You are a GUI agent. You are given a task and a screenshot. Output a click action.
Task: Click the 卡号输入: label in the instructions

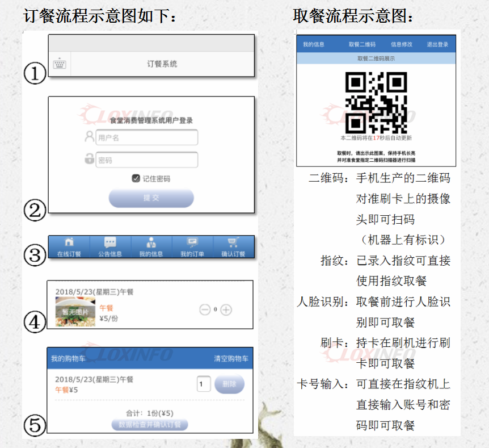point(323,384)
